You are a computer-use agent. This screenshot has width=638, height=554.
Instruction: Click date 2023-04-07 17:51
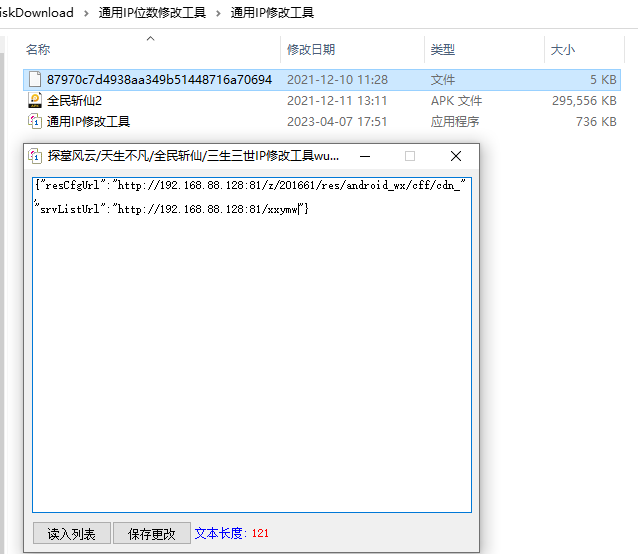coord(337,122)
